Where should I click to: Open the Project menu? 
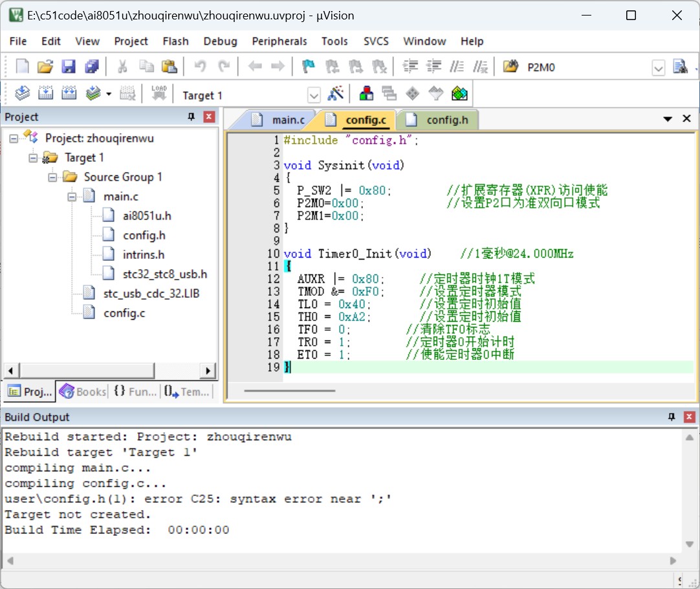point(131,41)
